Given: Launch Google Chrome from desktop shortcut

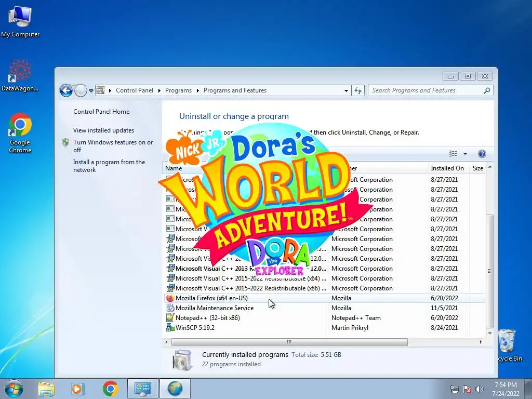Looking at the screenshot, I should click(20, 133).
